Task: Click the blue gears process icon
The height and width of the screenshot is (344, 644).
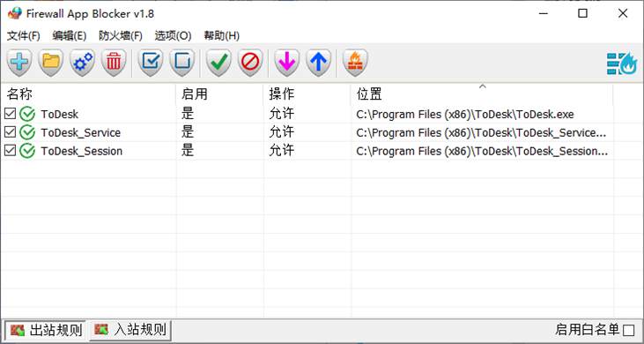Action: click(82, 63)
